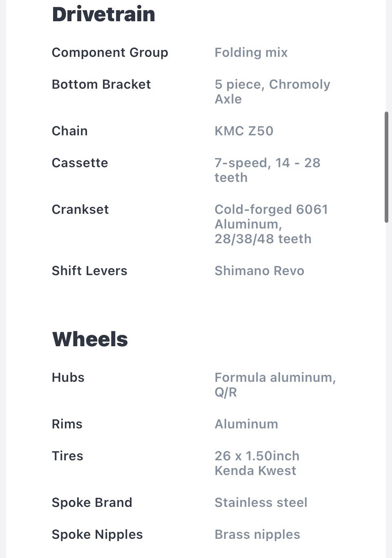
Task: Click the '7-speed, 14 - 28 teeth' value
Action: pos(267,170)
